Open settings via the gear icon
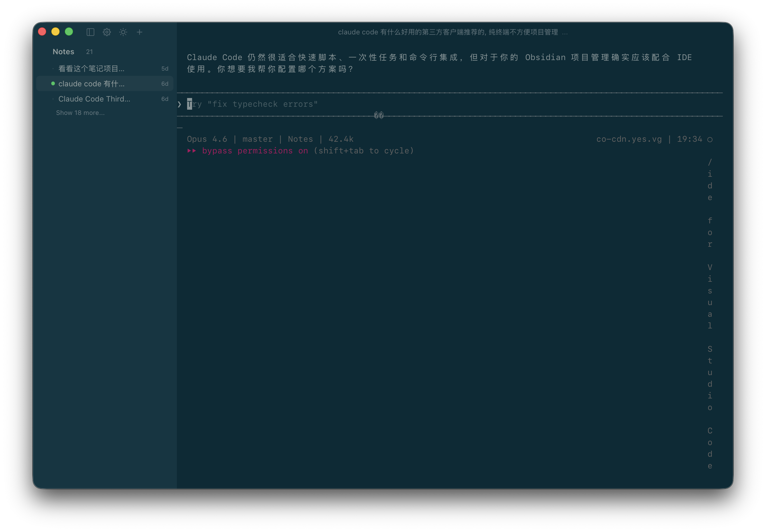 coord(107,32)
